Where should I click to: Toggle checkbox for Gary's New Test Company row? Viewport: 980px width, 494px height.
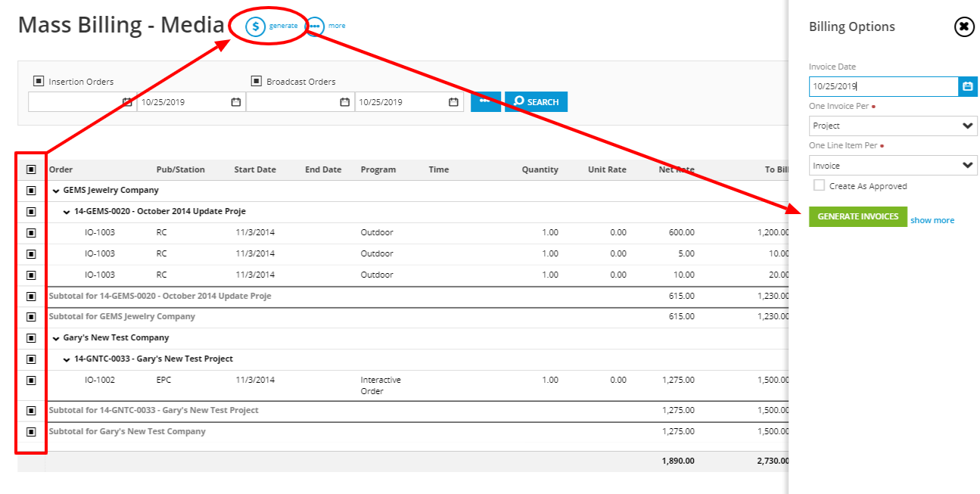(31, 338)
